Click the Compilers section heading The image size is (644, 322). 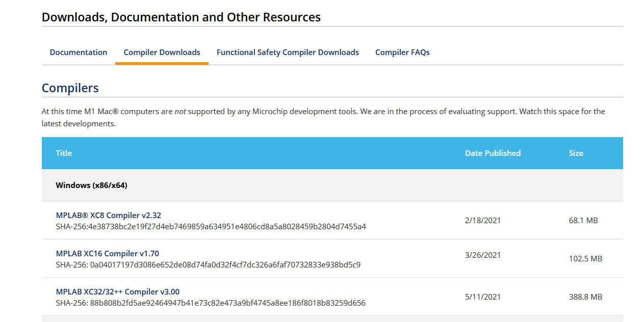[x=70, y=88]
